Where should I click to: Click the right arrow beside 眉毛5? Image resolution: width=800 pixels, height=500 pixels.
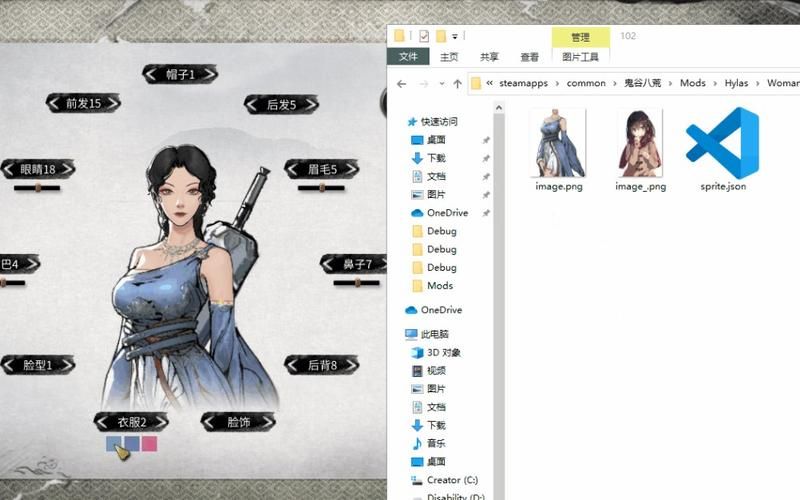pyautogui.click(x=351, y=169)
